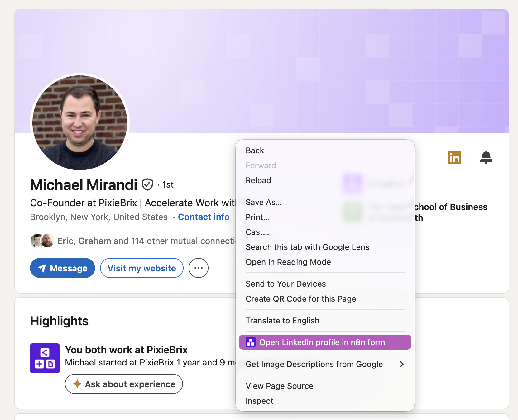Expand Get Image Descriptions submenu arrow

tap(401, 364)
